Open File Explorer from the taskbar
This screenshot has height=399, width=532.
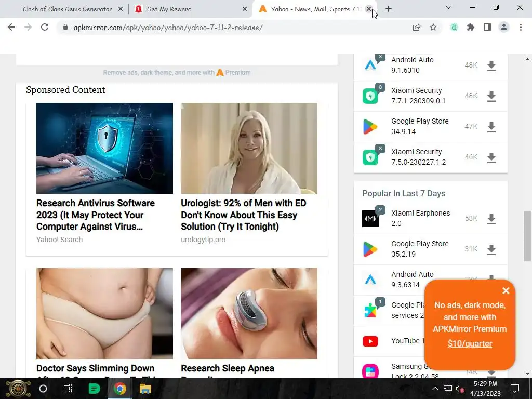[x=145, y=389]
